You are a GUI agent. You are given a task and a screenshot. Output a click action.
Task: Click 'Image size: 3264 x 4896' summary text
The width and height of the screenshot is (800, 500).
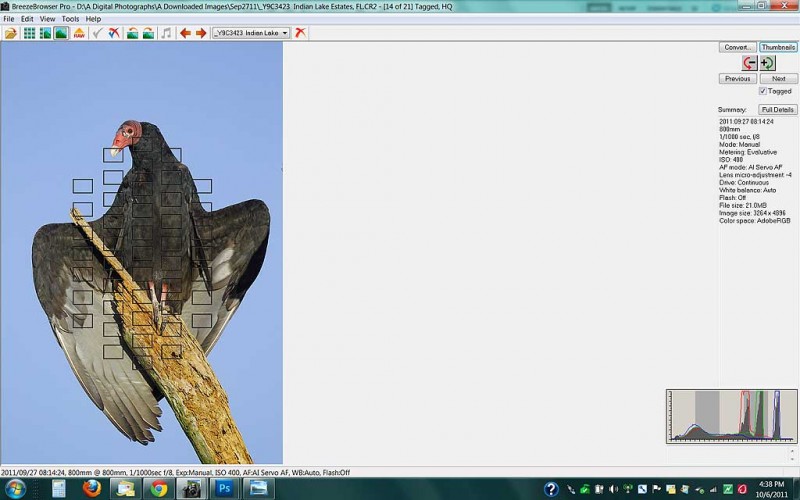point(753,213)
